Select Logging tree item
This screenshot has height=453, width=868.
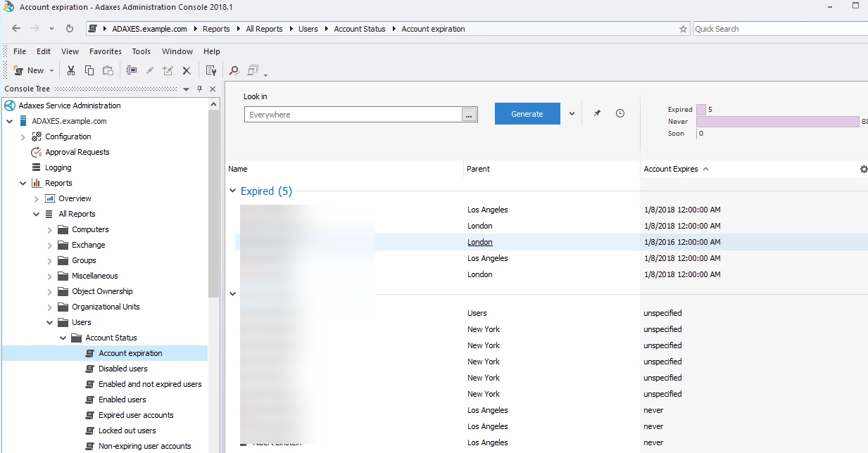tap(58, 167)
